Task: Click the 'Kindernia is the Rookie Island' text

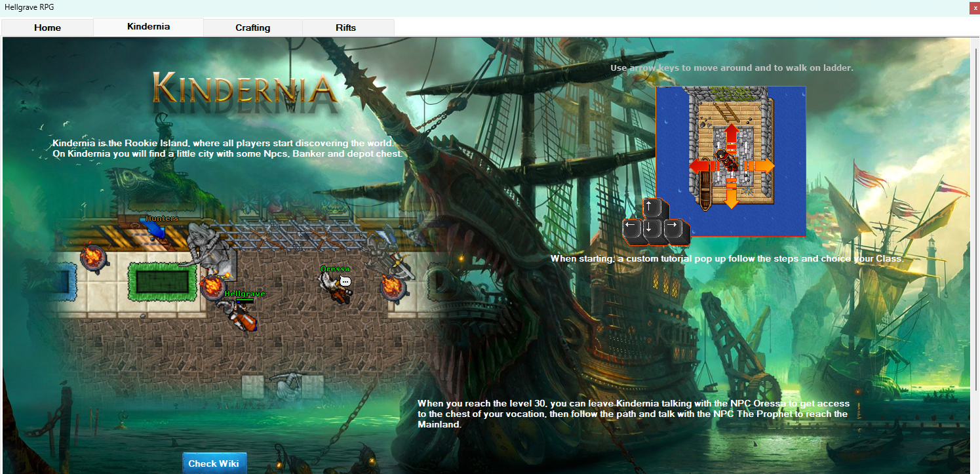Action: 227,148
